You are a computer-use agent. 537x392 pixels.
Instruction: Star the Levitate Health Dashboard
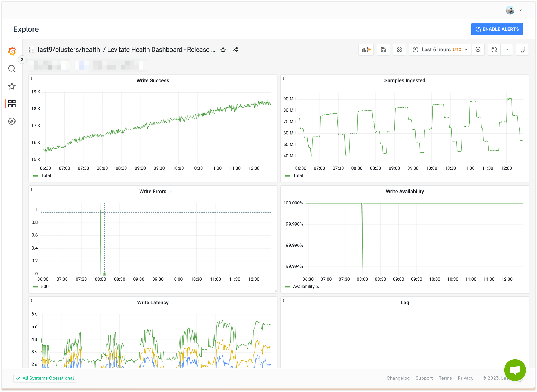pyautogui.click(x=223, y=49)
